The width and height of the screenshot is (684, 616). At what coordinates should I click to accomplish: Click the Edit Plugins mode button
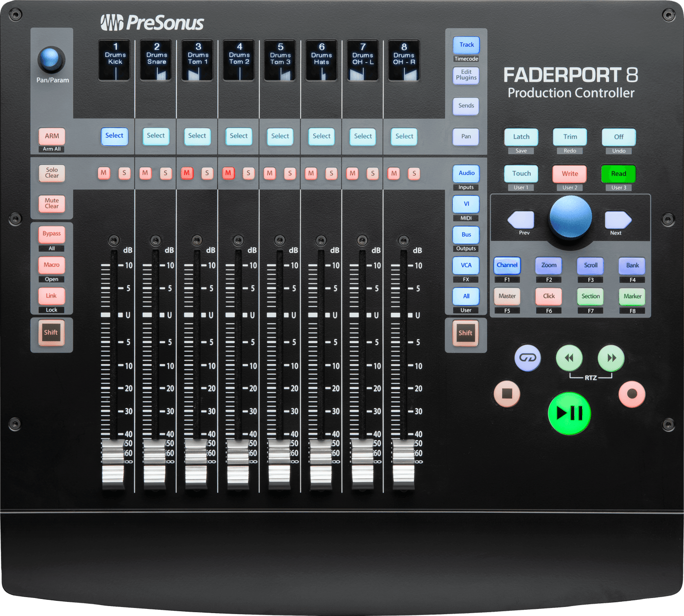466,75
